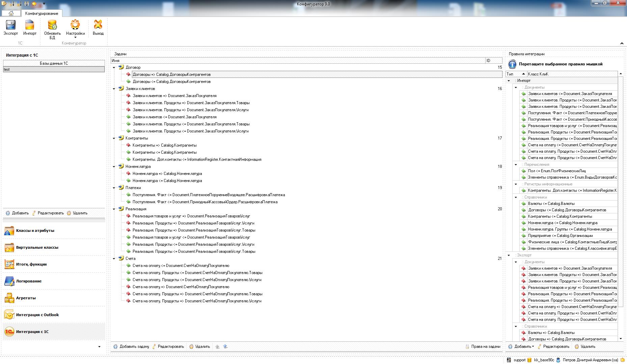Click the Договор task folder icon
627x364 pixels.
coord(121,67)
